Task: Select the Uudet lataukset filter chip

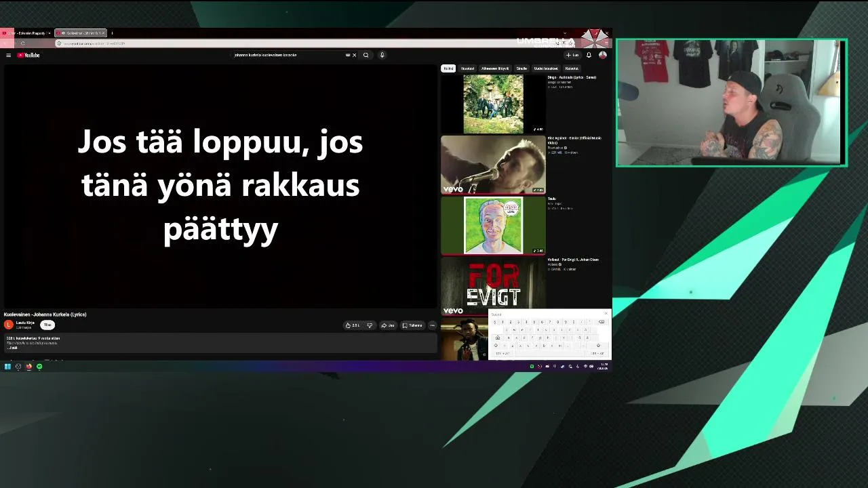Action: click(x=546, y=68)
